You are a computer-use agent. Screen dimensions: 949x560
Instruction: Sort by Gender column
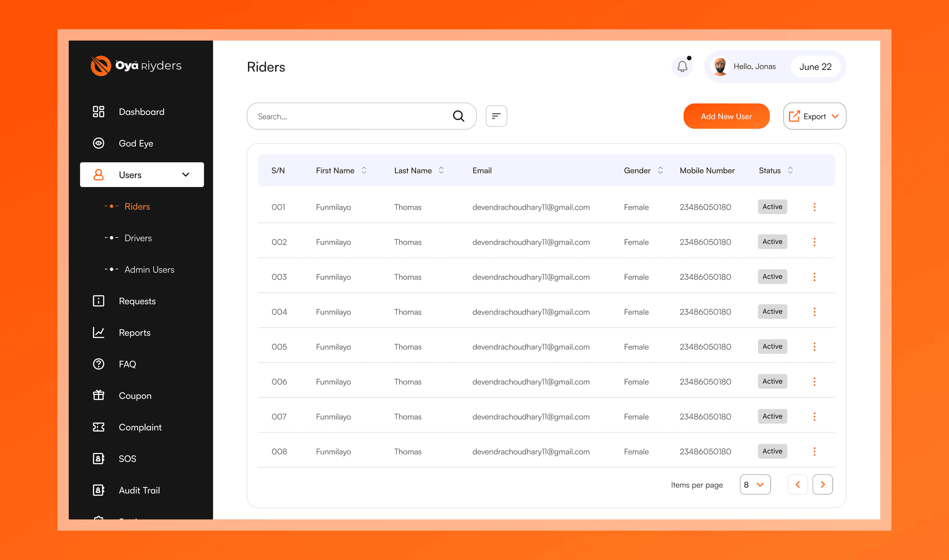point(660,170)
